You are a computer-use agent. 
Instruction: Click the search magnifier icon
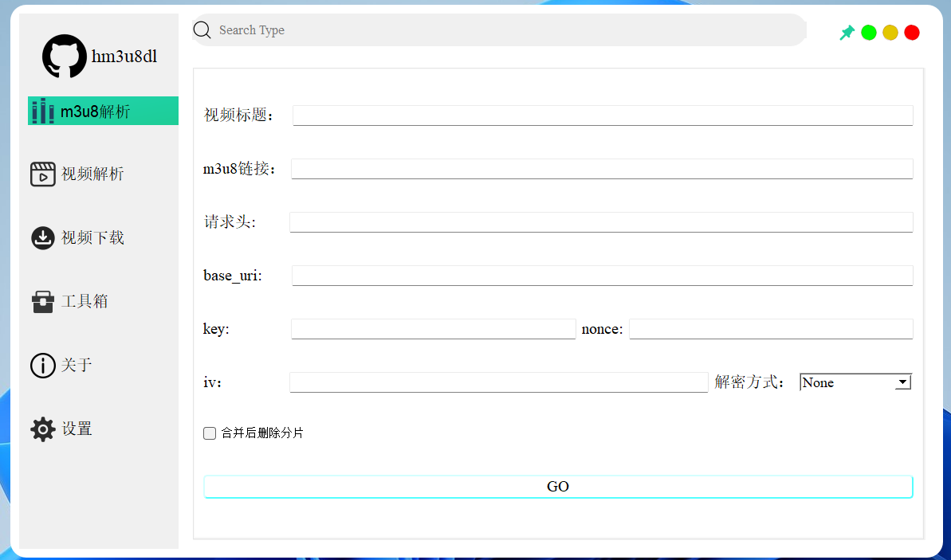click(202, 30)
